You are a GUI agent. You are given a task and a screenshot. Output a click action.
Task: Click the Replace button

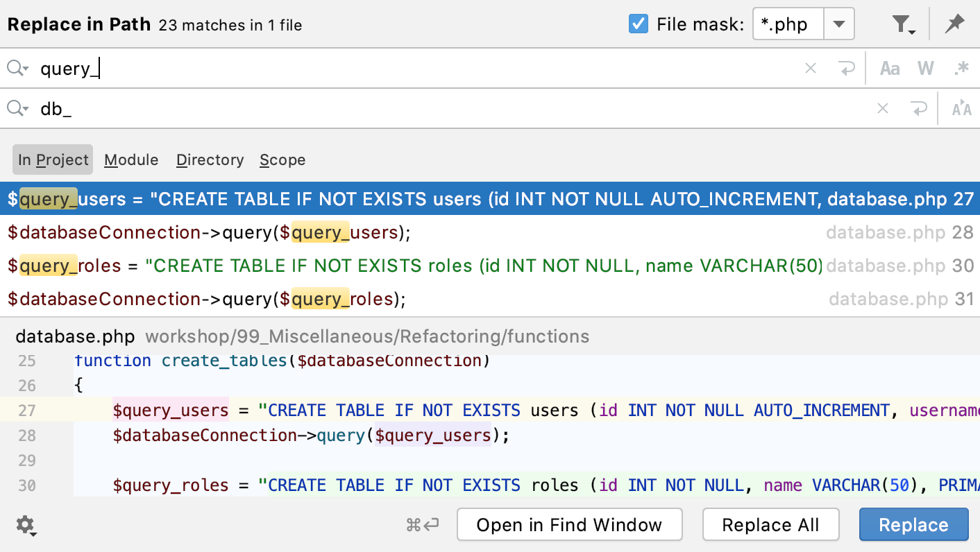[913, 525]
